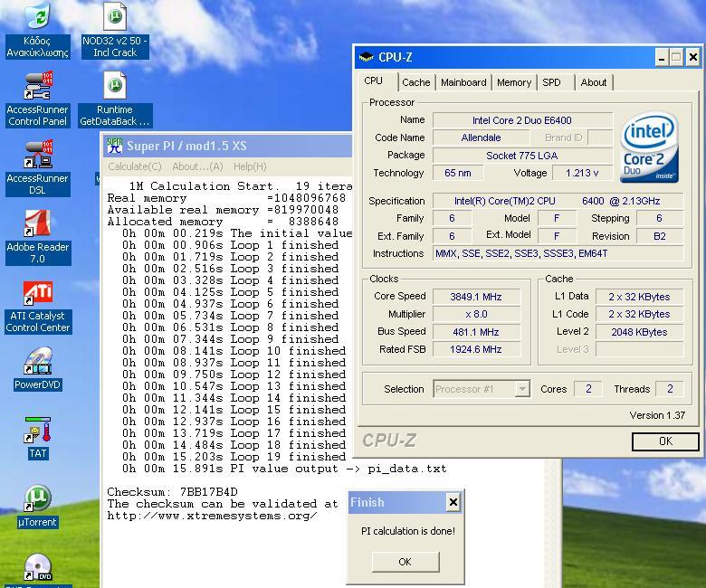Click the Super PI title bar icon
The height and width of the screenshot is (588, 706).
click(114, 146)
